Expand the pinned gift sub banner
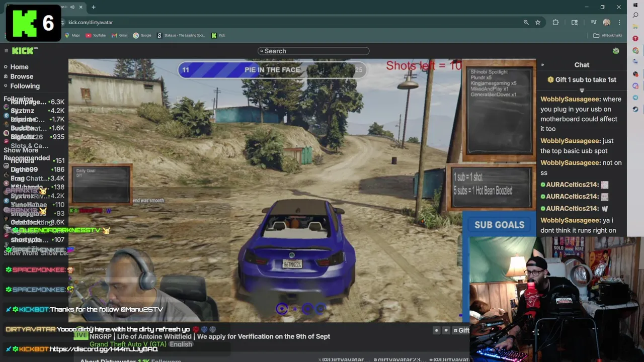644x362 pixels. point(582,90)
